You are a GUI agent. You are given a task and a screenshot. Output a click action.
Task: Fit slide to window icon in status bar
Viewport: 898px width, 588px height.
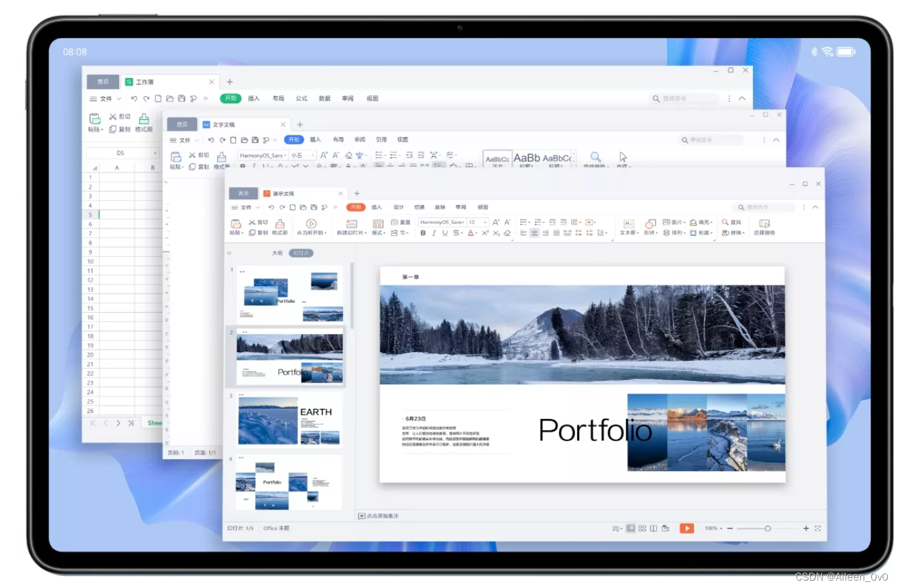tap(818, 528)
